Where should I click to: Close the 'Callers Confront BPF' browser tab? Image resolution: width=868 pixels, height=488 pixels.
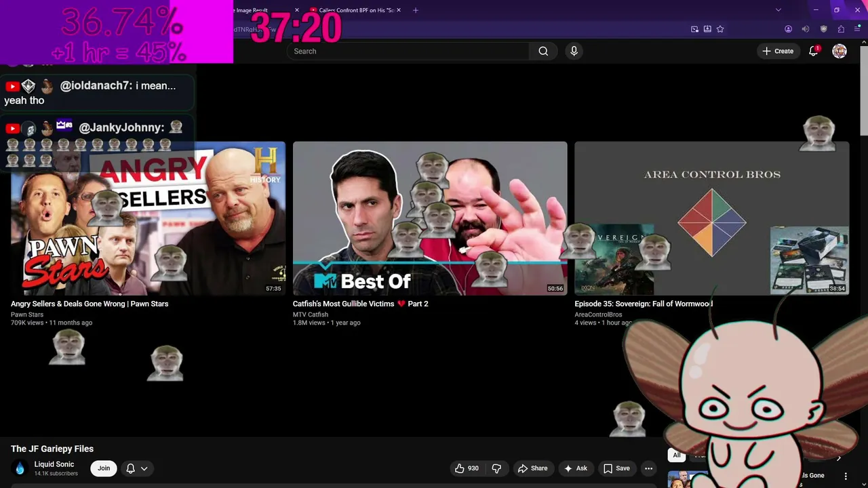point(399,10)
